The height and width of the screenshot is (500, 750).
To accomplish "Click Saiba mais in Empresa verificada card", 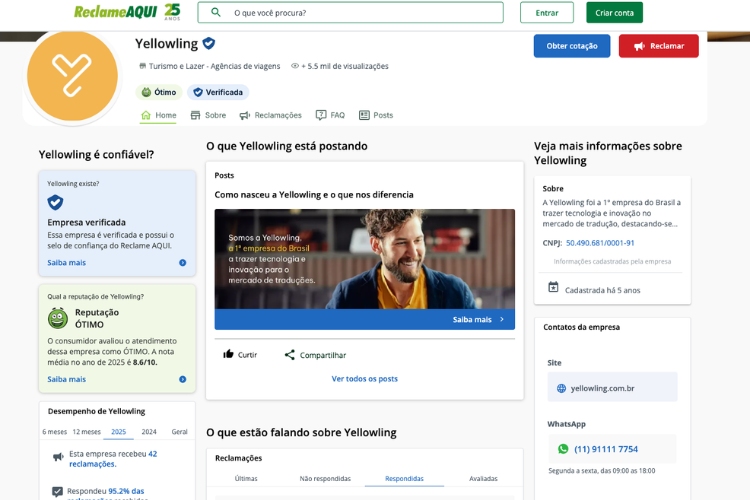I will tap(66, 263).
